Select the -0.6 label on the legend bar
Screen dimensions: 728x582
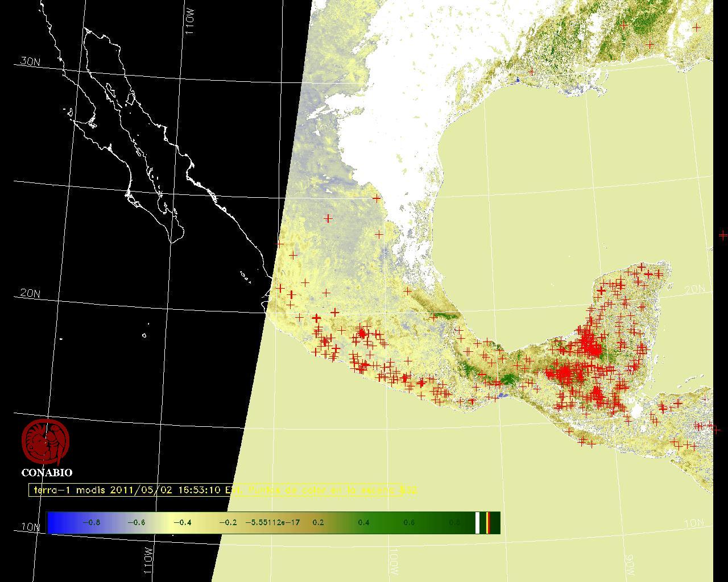(136, 523)
